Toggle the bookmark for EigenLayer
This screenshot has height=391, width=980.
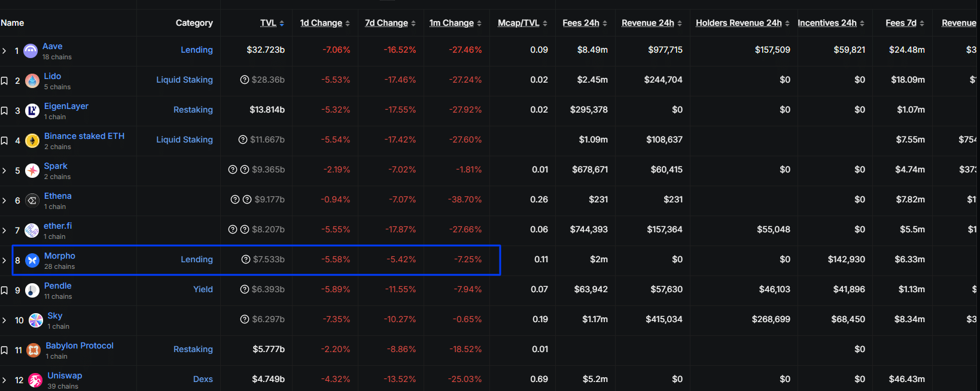[4, 111]
